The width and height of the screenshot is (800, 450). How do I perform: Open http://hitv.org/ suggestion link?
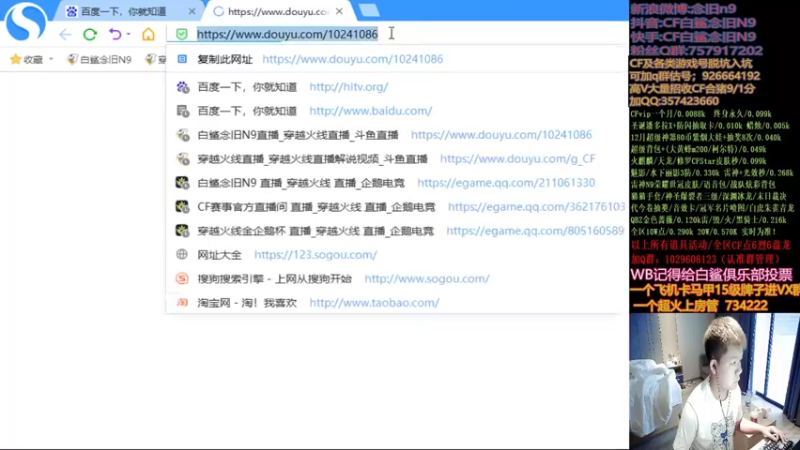[x=348, y=87]
